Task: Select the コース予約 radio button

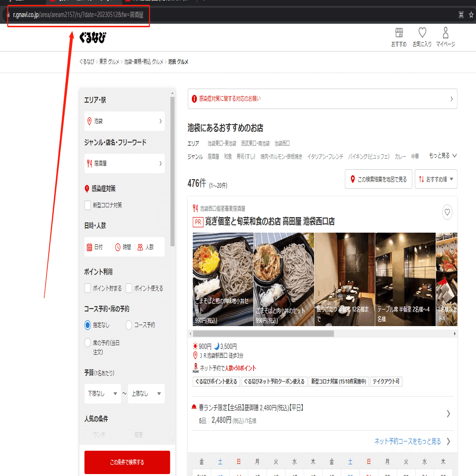Action: pos(128,325)
